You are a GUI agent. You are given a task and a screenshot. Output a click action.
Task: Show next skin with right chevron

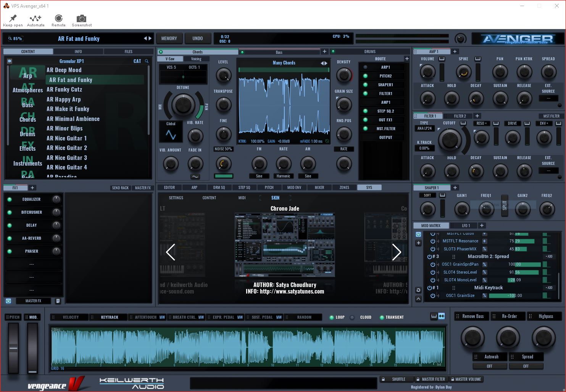tap(397, 252)
